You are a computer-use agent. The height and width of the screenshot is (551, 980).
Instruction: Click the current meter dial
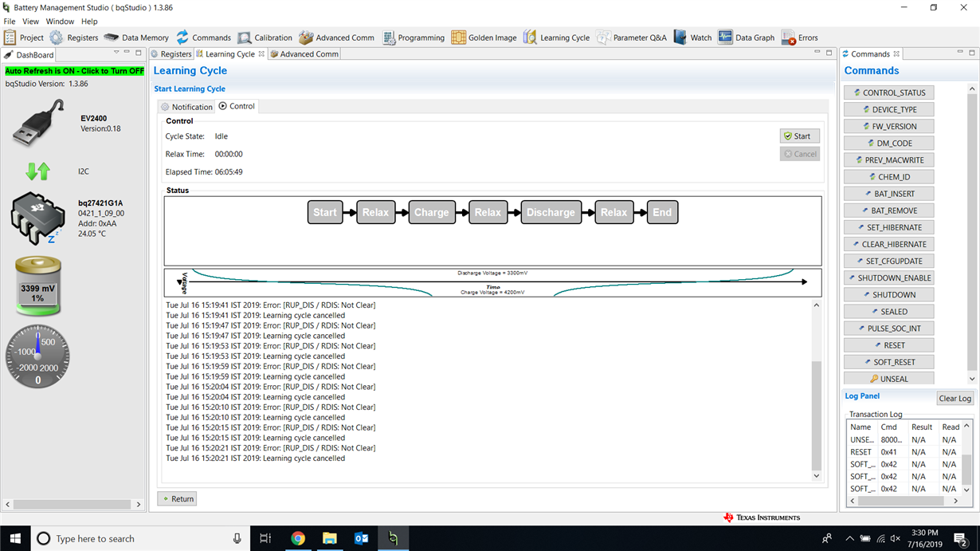[37, 356]
